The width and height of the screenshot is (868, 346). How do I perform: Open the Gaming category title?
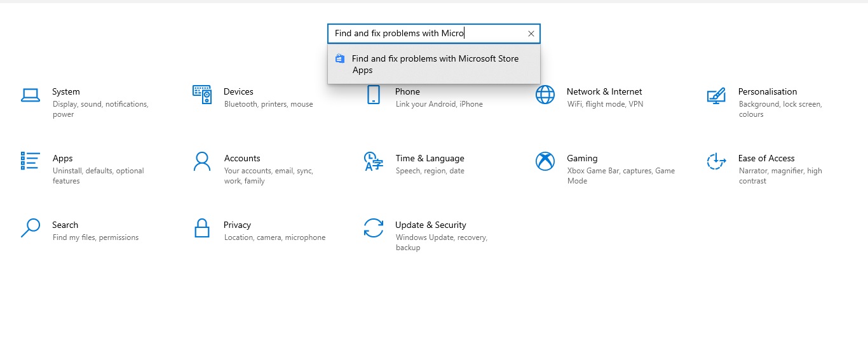click(x=582, y=158)
